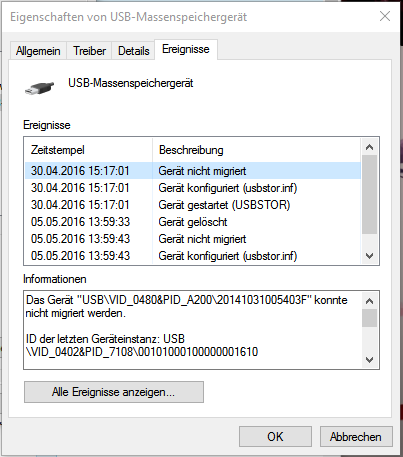403x457 pixels.
Task: Click the Alle Ereignisse anzeigen button
Action: tap(114, 392)
